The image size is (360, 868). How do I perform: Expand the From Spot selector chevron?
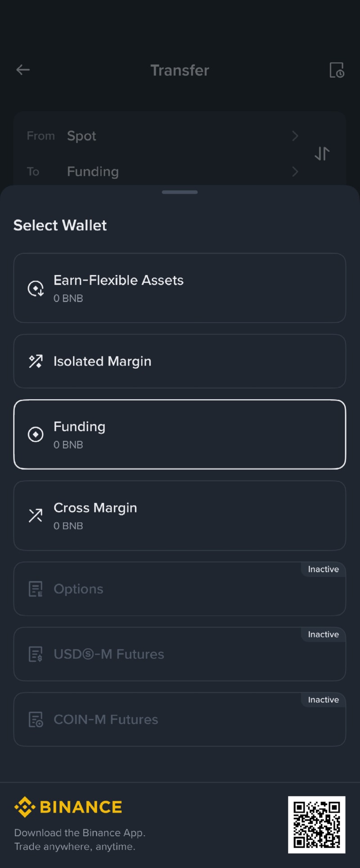point(295,136)
